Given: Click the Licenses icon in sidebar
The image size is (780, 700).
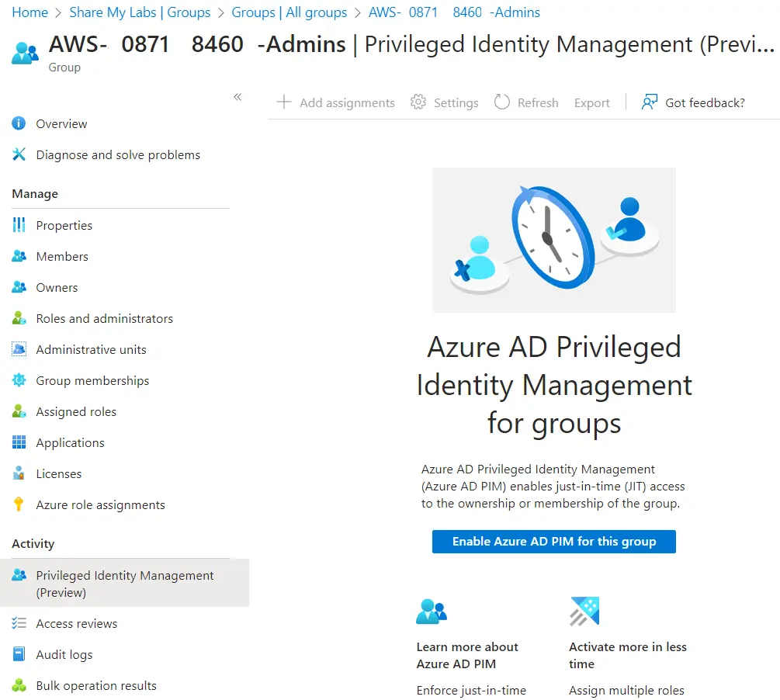Looking at the screenshot, I should [x=19, y=473].
